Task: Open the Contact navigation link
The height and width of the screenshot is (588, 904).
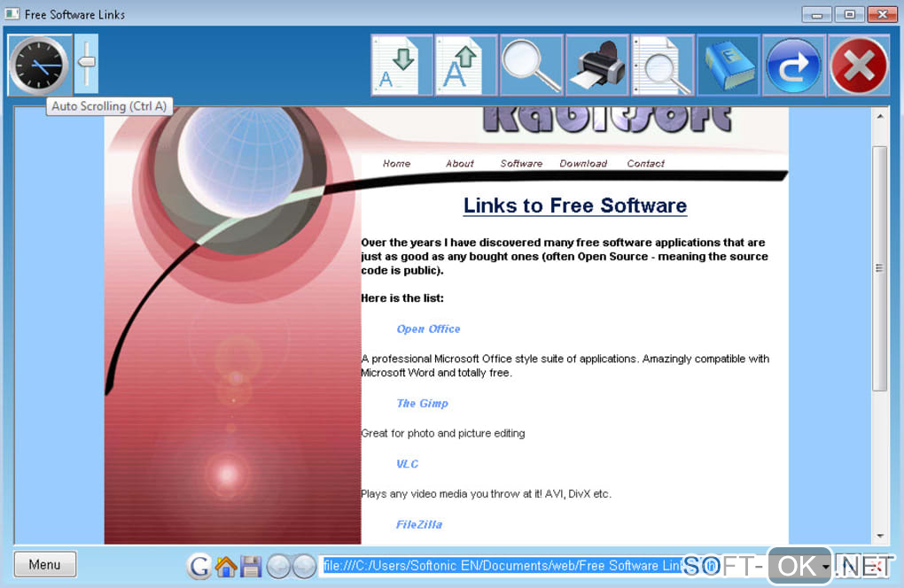Action: pos(646,164)
